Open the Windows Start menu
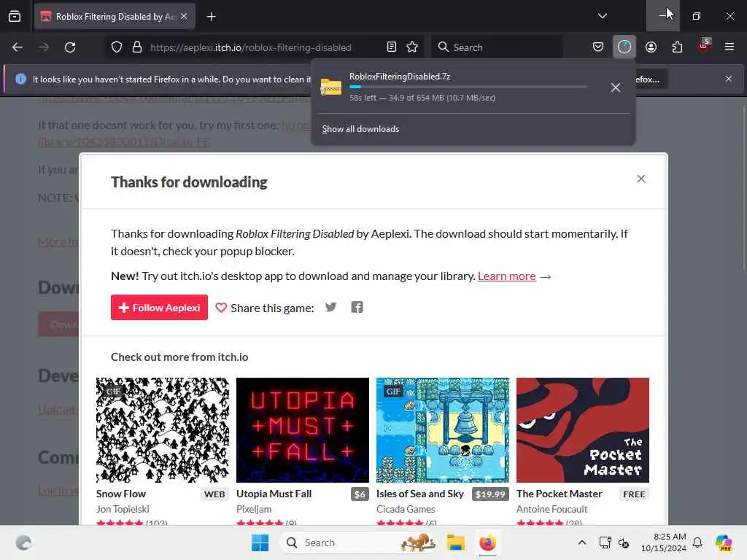 tap(260, 542)
